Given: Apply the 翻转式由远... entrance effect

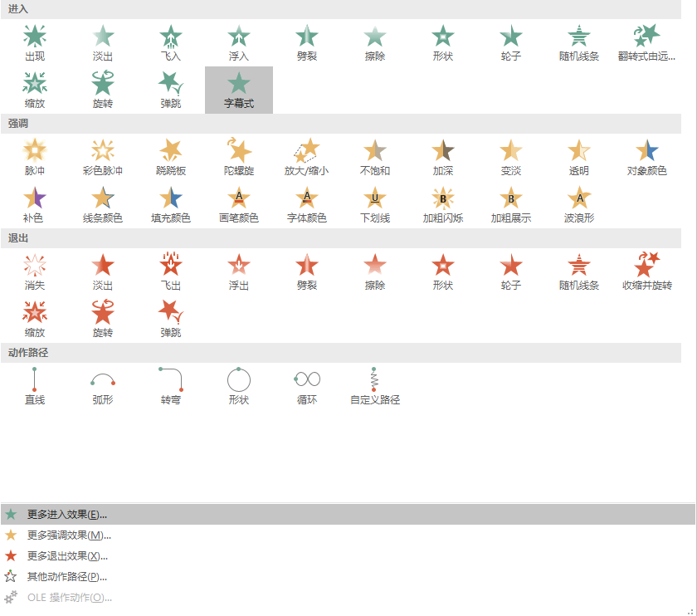Looking at the screenshot, I should (646, 43).
